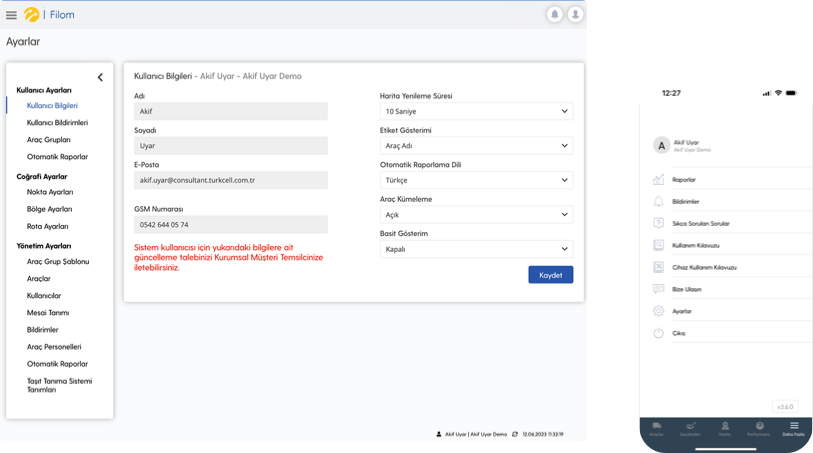Select Kullanıcı Bildirimleri in the sidebar
Viewport: 813px width, 453px height.
pyautogui.click(x=57, y=122)
